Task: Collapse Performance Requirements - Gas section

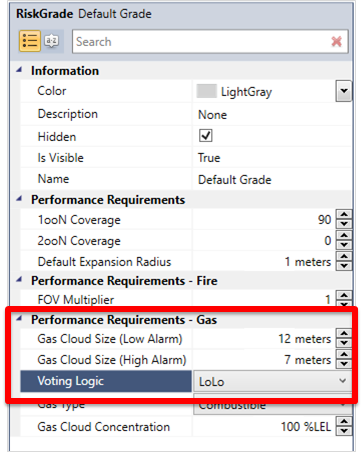Action: (19, 319)
